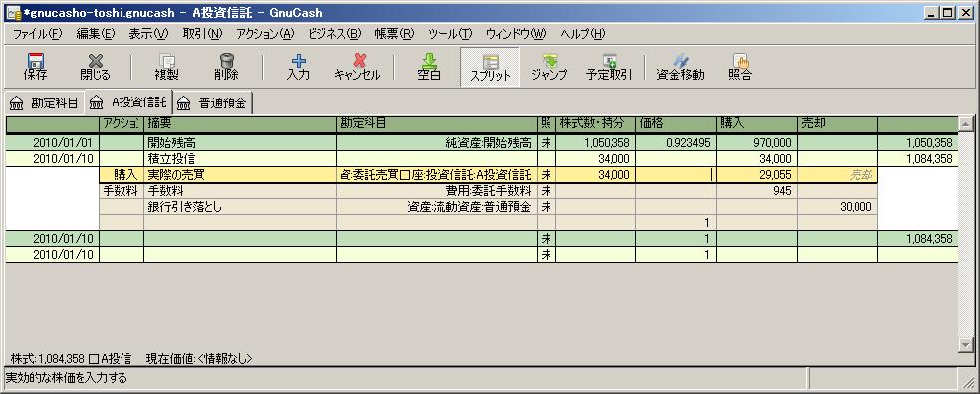The width and height of the screenshot is (980, 394).
Task: Click the 株式:1,084,358 summary text
Action: (71, 359)
